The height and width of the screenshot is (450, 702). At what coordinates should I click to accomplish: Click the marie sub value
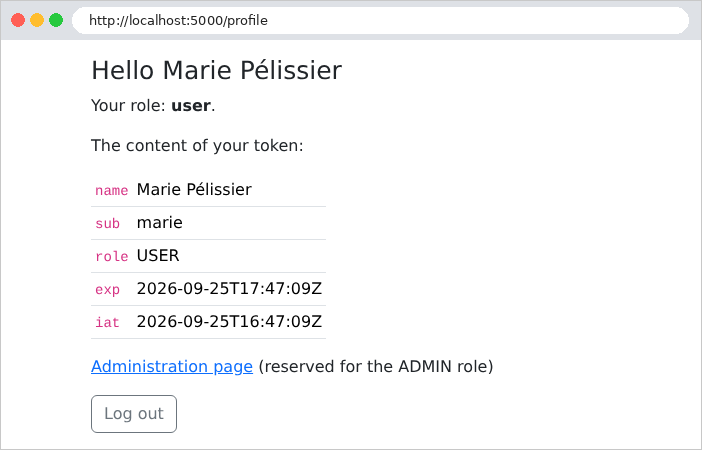click(x=160, y=223)
